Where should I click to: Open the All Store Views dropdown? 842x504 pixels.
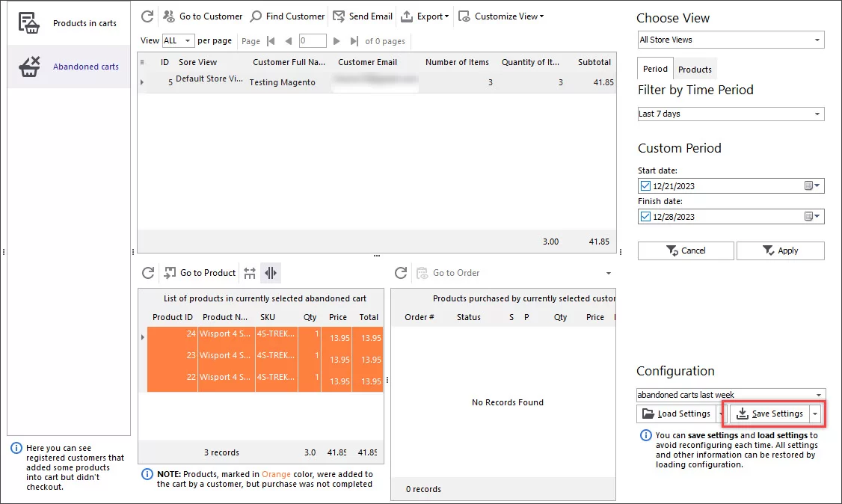pyautogui.click(x=731, y=40)
